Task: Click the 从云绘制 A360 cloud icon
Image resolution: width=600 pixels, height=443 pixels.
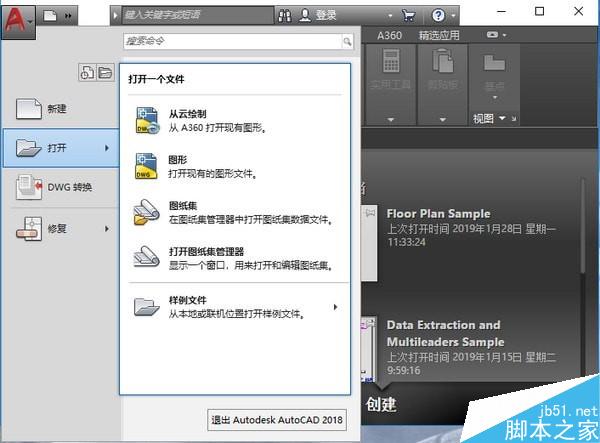Action: pyautogui.click(x=147, y=121)
